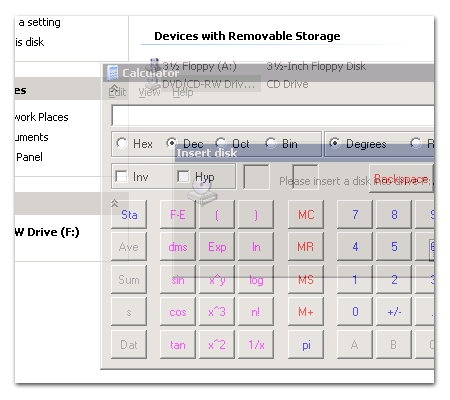Toggle the Inv checkbox
Image resolution: width=450 pixels, height=400 pixels.
(121, 176)
